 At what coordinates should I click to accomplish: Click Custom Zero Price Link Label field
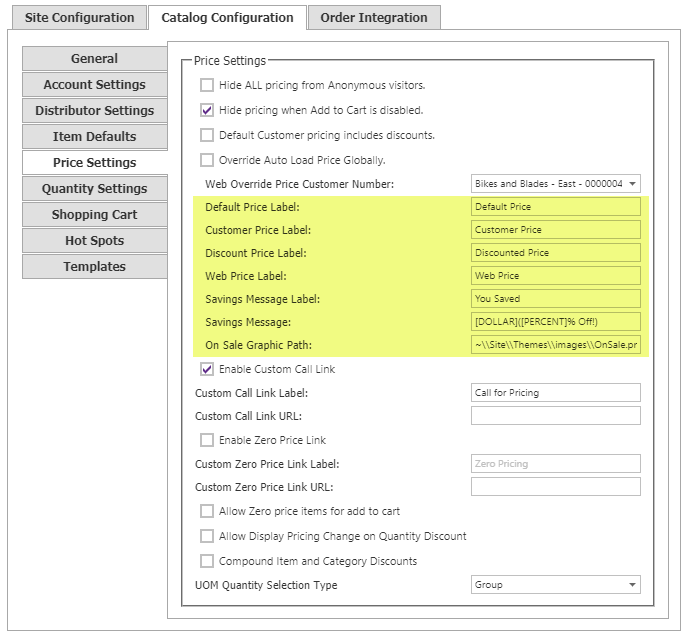point(556,464)
